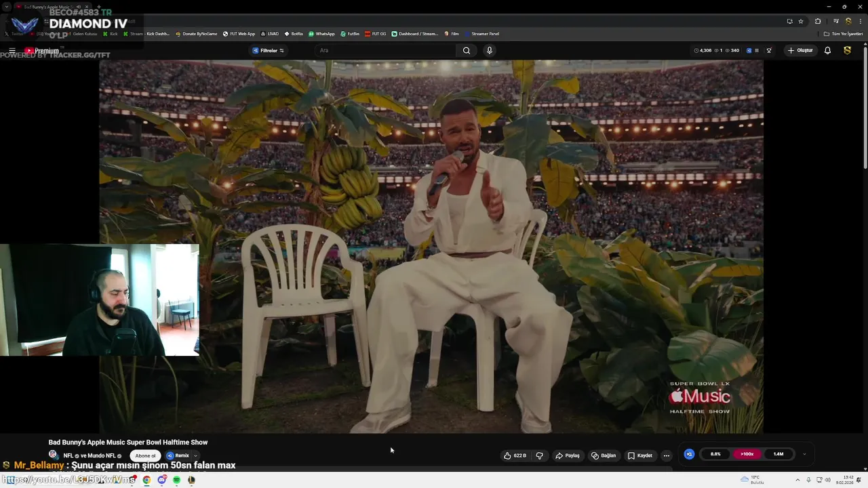Select the 8.8% stat pill
This screenshot has width=868, height=488.
[x=715, y=454]
